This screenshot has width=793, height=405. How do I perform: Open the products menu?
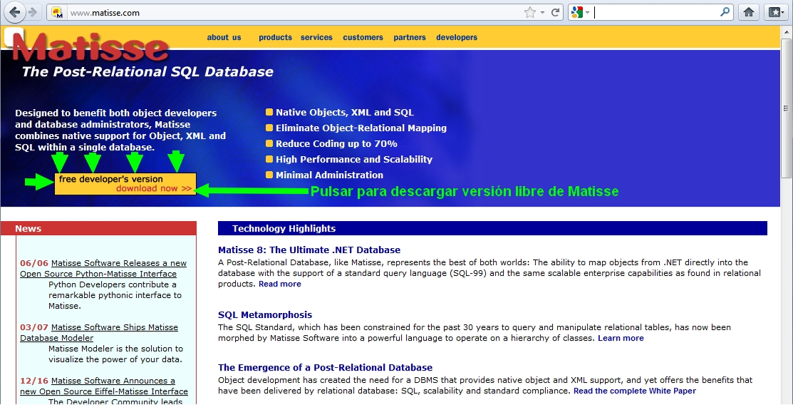click(275, 37)
